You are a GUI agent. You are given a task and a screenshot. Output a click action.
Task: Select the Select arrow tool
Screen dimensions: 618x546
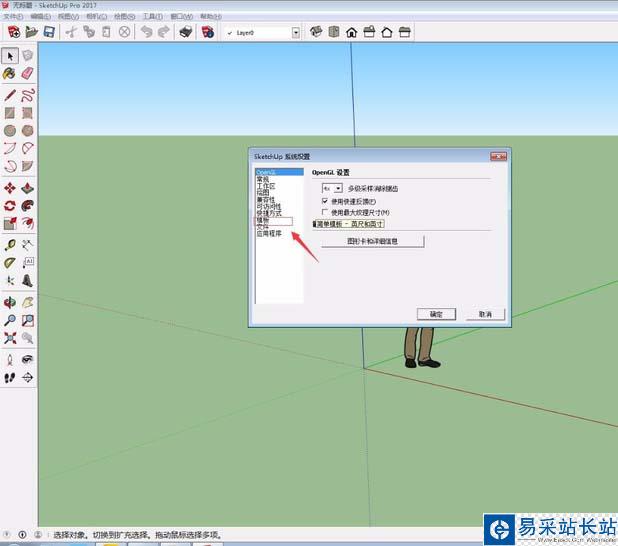10,56
